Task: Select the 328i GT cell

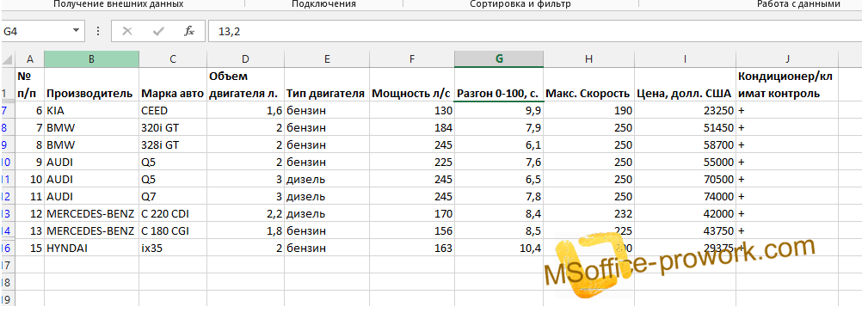Action: (x=173, y=144)
